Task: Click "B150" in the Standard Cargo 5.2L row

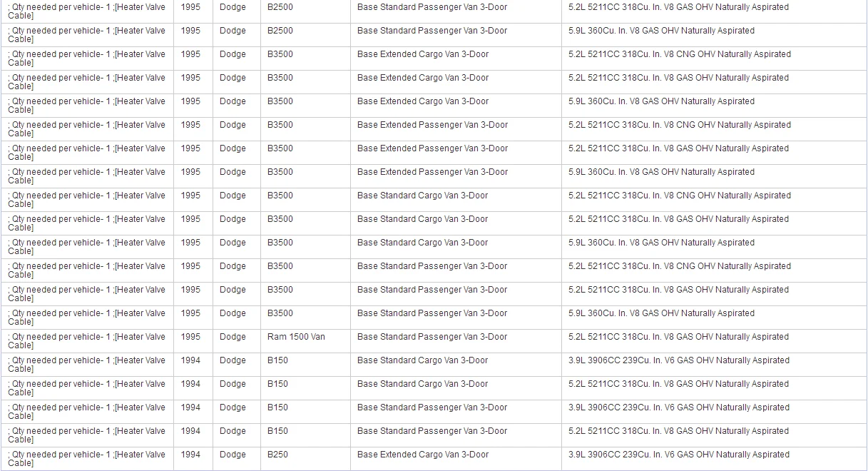Action: click(277, 384)
